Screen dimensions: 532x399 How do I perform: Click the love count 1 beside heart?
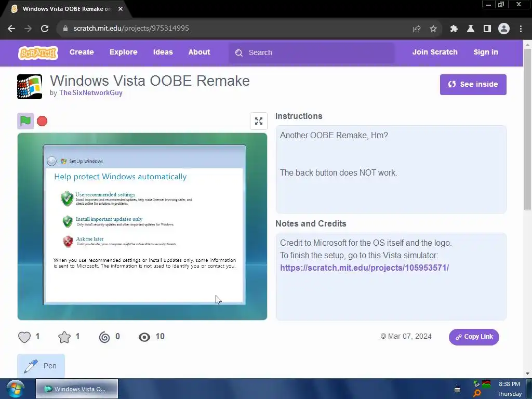point(37,337)
